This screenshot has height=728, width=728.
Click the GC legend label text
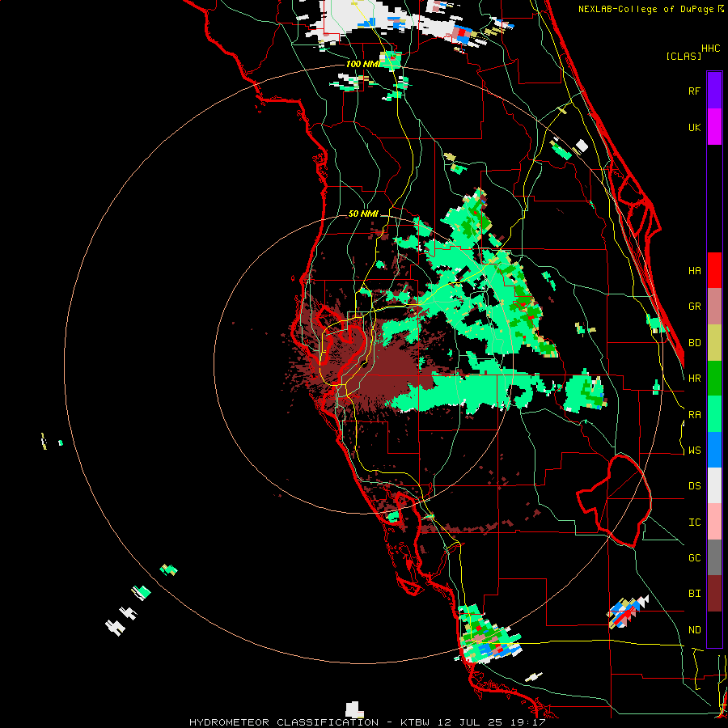click(x=694, y=558)
